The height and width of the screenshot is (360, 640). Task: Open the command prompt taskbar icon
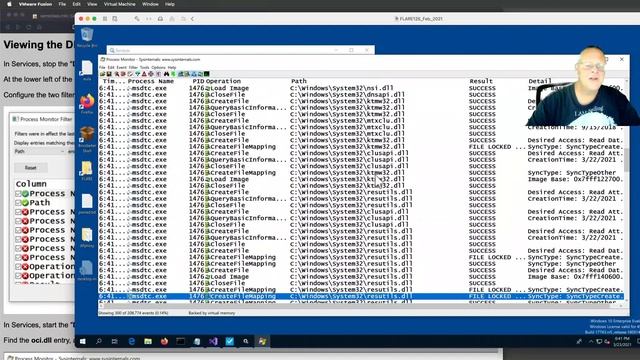[x=180, y=341]
